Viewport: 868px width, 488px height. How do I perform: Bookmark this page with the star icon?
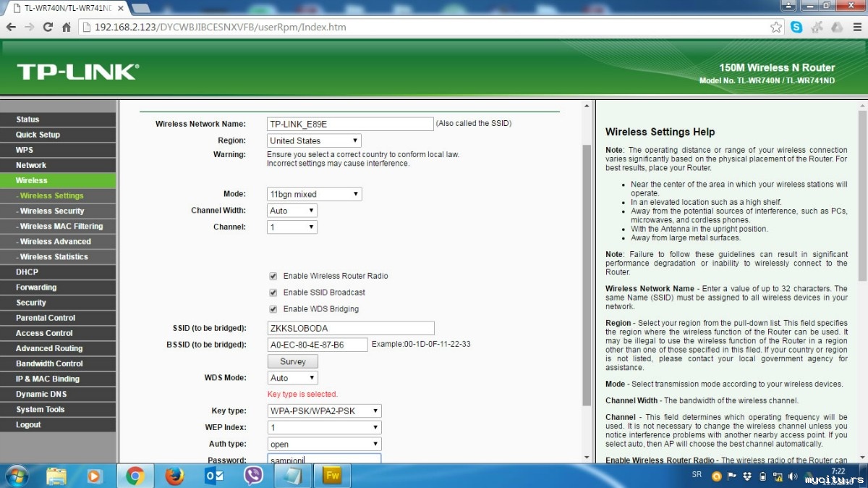[776, 27]
